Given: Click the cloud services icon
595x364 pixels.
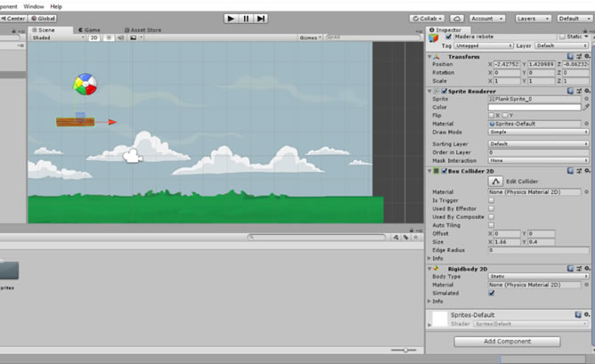Looking at the screenshot, I should pos(457,18).
